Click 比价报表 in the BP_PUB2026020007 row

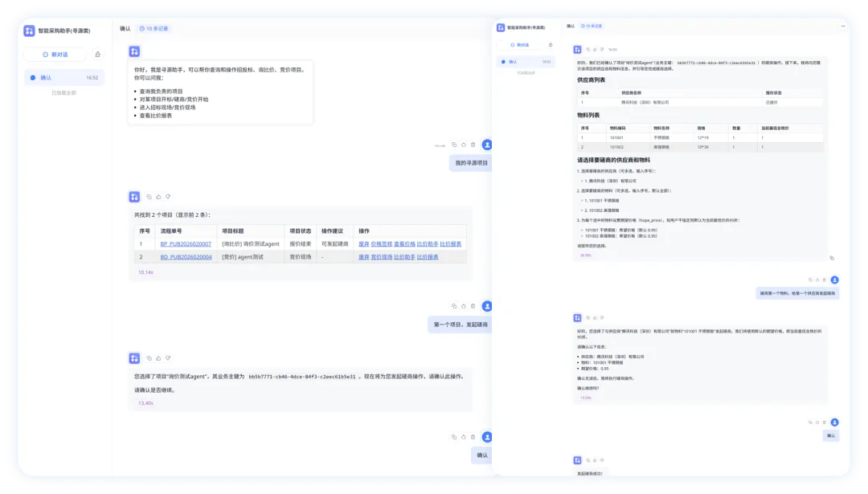click(451, 244)
